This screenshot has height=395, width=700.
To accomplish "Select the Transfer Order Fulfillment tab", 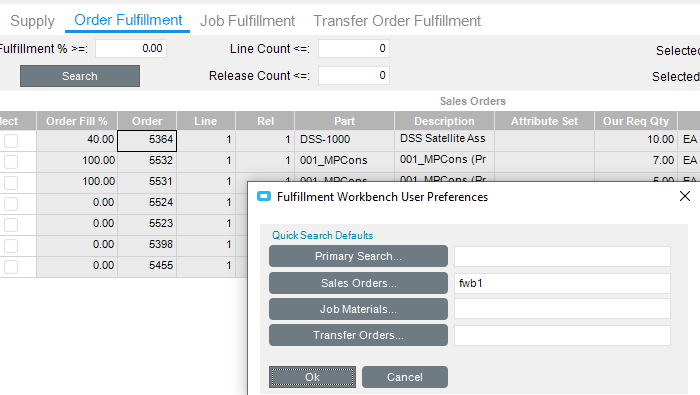I will pyautogui.click(x=397, y=21).
